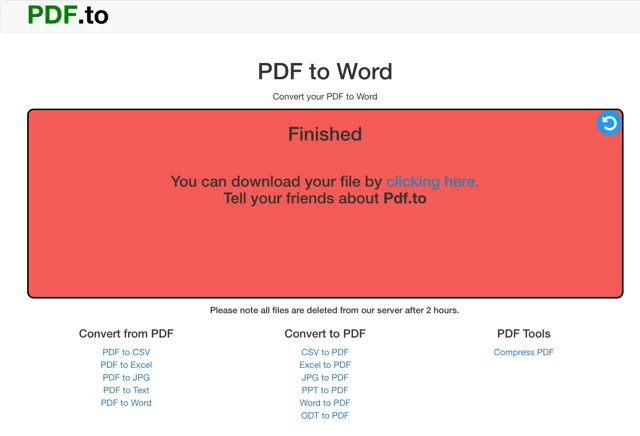Click 'Tell your friends about Pdf.to' text
The image size is (640, 436).
click(325, 198)
